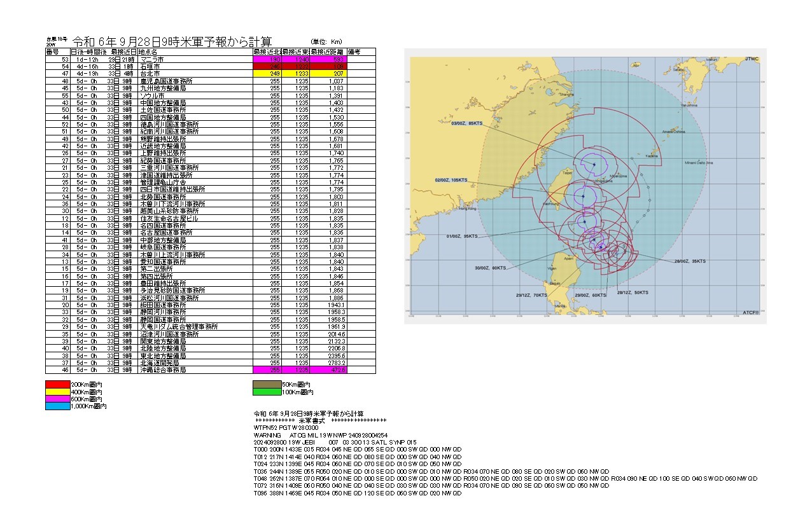Image resolution: width=812 pixels, height=531 pixels.
Task: Click the Taipei label on the map
Action: click(566, 172)
